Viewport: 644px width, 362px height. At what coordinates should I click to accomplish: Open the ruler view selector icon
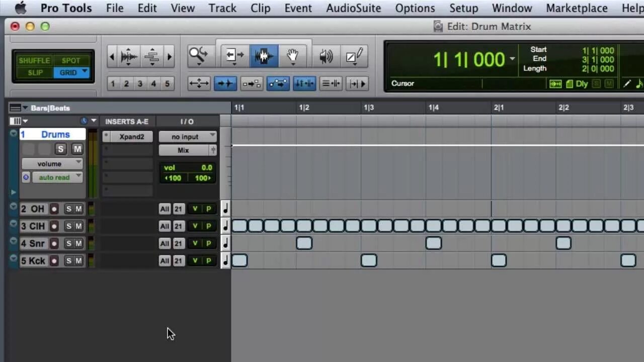(x=15, y=108)
